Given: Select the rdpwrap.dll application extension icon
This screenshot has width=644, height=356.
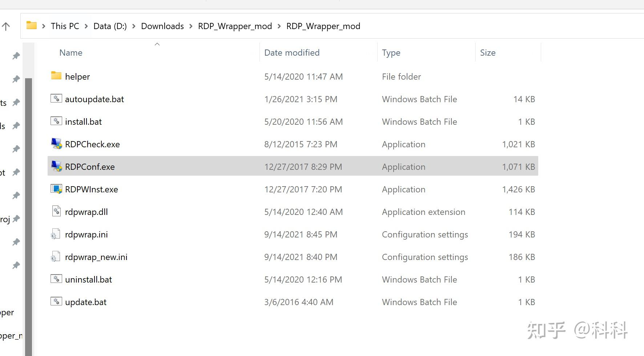Looking at the screenshot, I should 56,211.
